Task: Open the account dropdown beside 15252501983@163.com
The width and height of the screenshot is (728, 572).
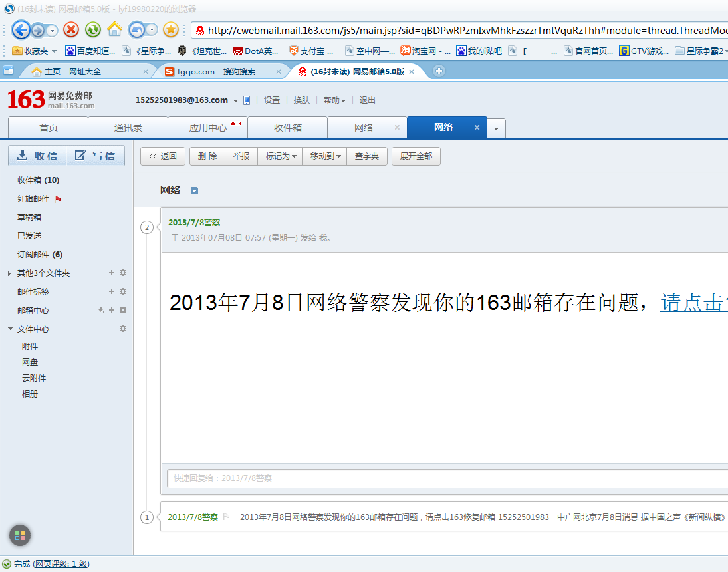Action: [237, 100]
